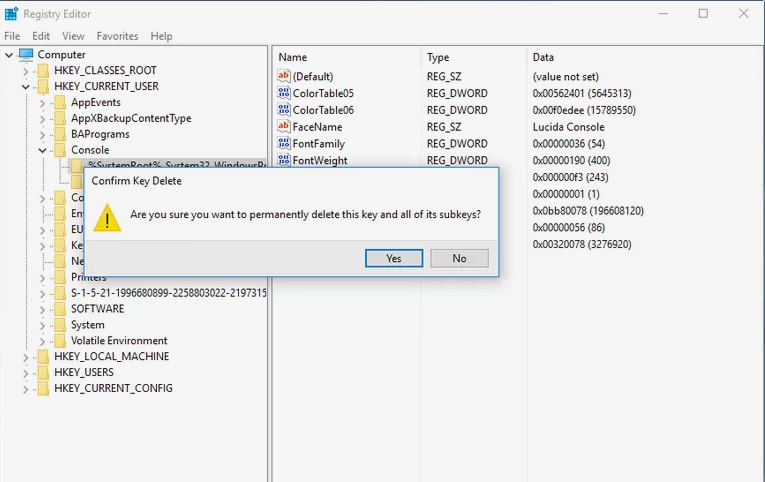765x482 pixels.
Task: Click the HKEY_CLASSES_ROOT folder icon
Action: coord(43,71)
